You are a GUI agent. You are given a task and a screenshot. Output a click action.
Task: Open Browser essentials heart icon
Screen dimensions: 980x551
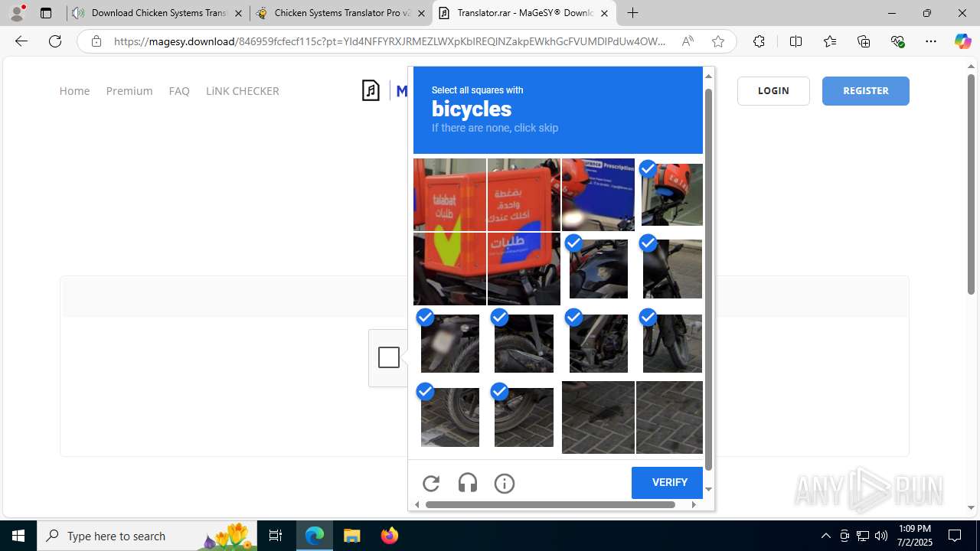point(897,41)
